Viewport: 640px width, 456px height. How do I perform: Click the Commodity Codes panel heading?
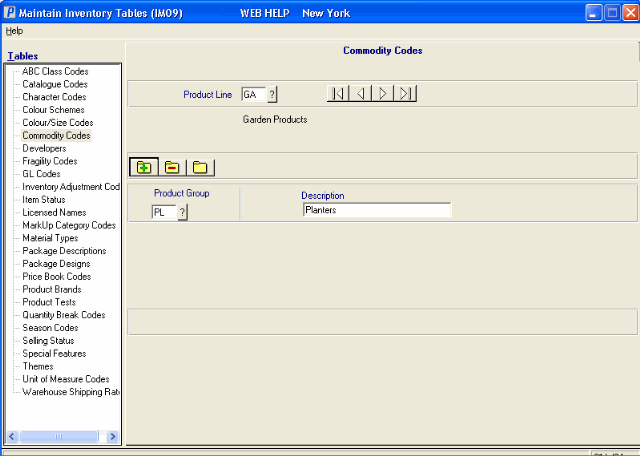(382, 51)
